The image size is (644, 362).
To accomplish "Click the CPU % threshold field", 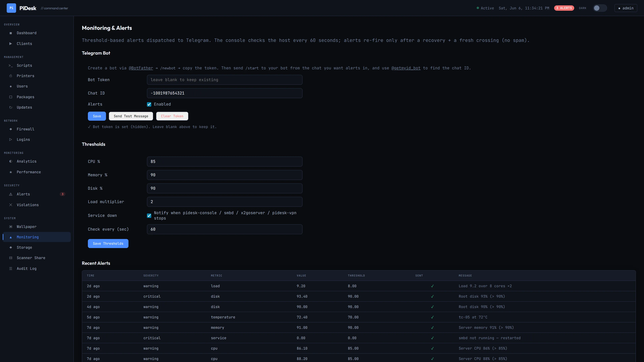I will click(x=225, y=162).
